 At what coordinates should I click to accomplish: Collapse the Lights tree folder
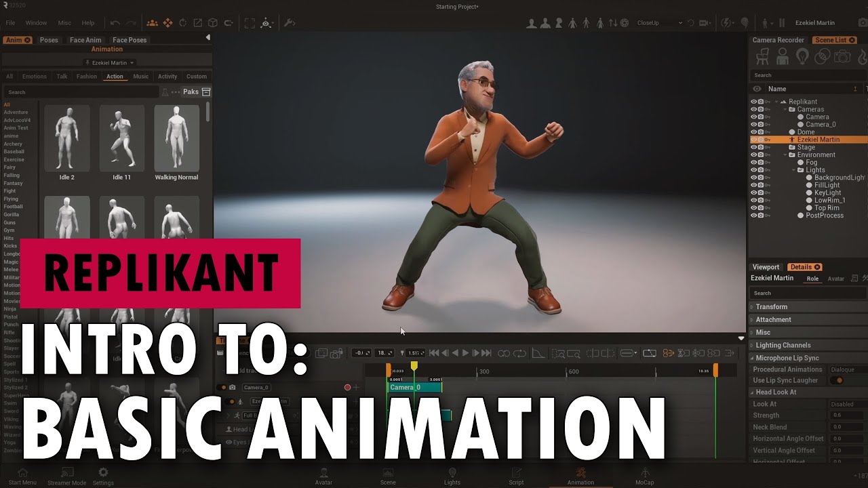pyautogui.click(x=794, y=170)
